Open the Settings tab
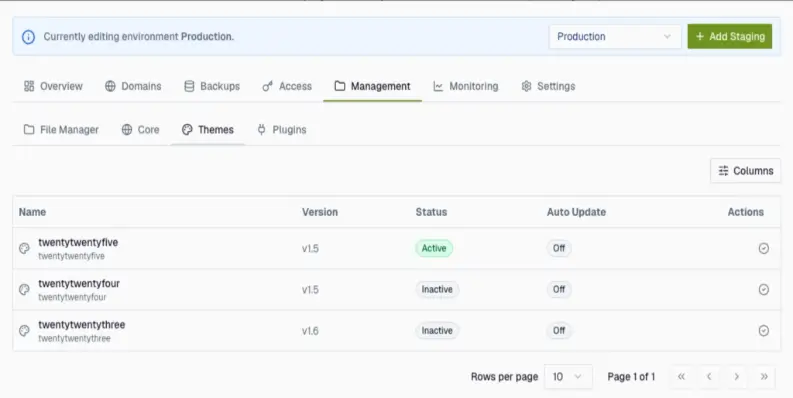Viewport: 793px width, 398px height. point(548,86)
